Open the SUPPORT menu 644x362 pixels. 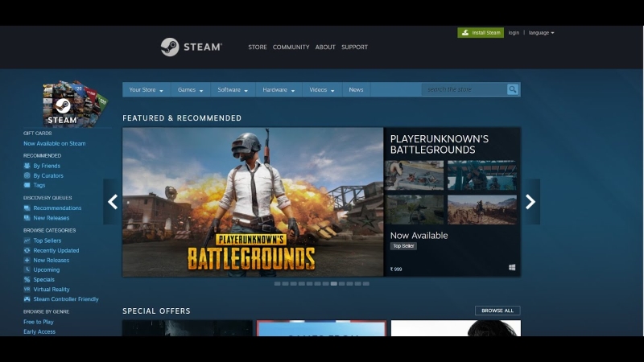pyautogui.click(x=354, y=47)
